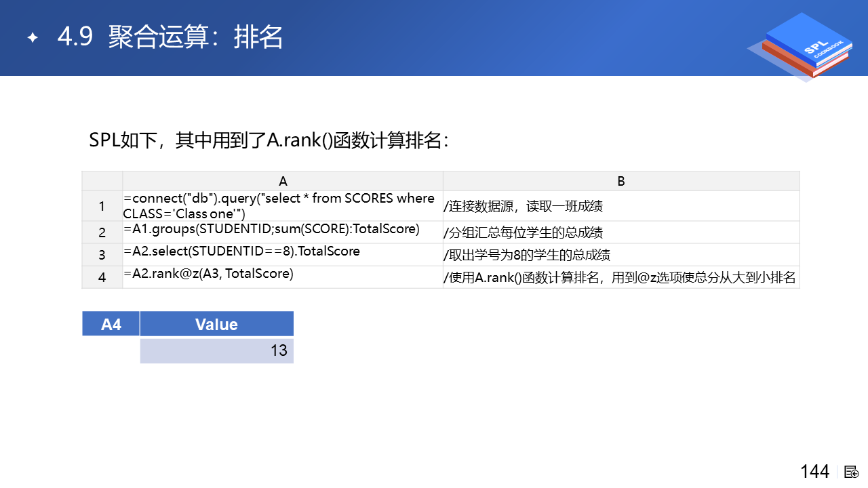Click the blue 'A4' result label
868x488 pixels.
click(111, 324)
